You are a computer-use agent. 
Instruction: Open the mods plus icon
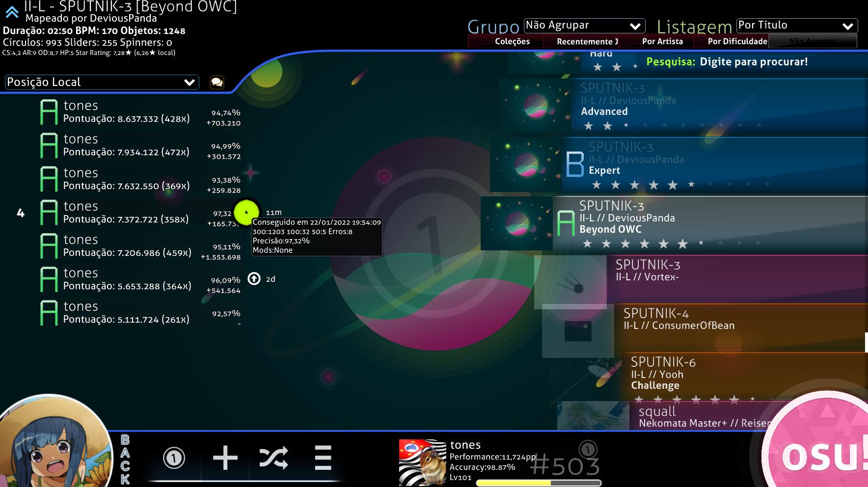[x=225, y=458]
